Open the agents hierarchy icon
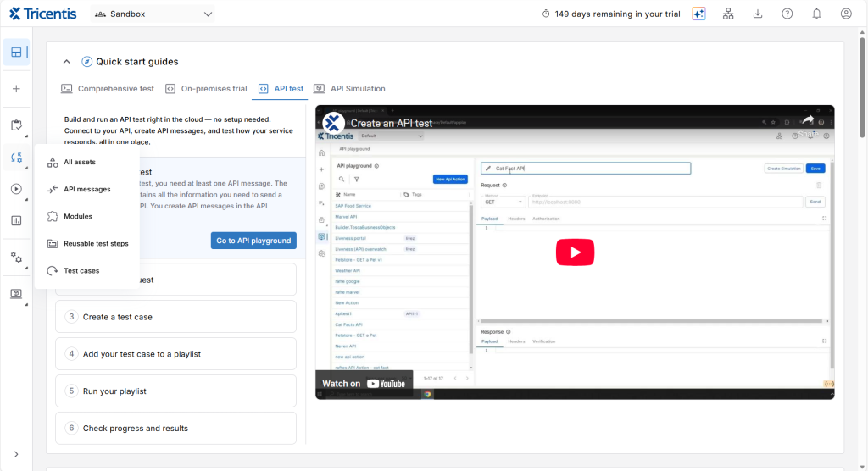 point(728,14)
